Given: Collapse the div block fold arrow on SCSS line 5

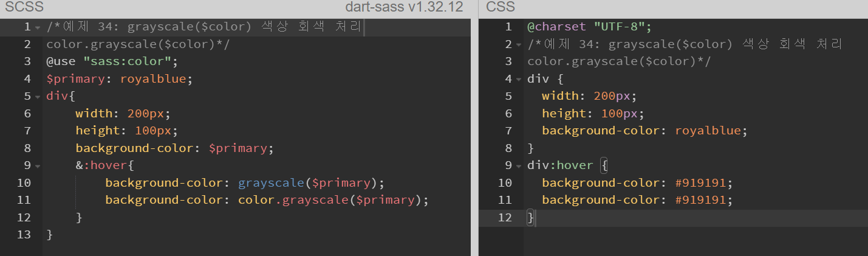Looking at the screenshot, I should (x=38, y=97).
